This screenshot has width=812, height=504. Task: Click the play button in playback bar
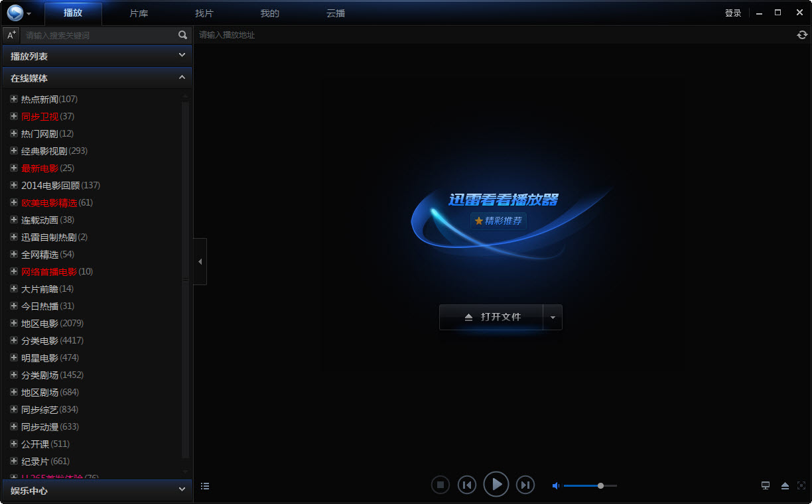[x=496, y=485]
